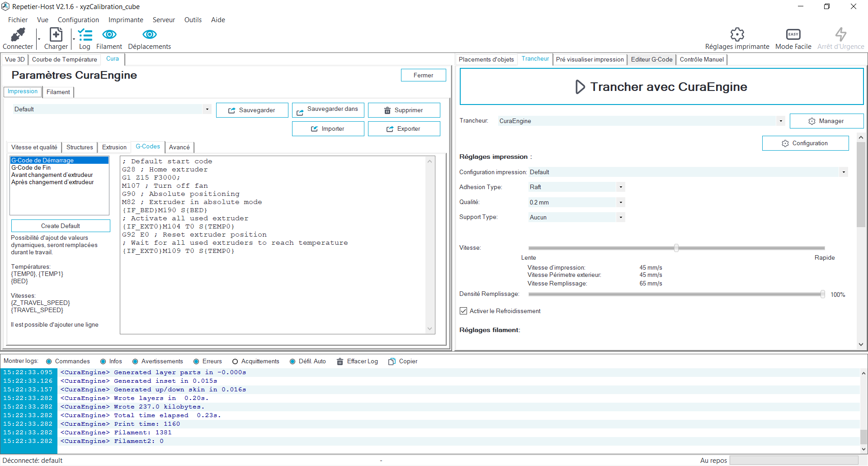Open the Aide menu
Image resolution: width=868 pixels, height=466 pixels.
coord(218,20)
